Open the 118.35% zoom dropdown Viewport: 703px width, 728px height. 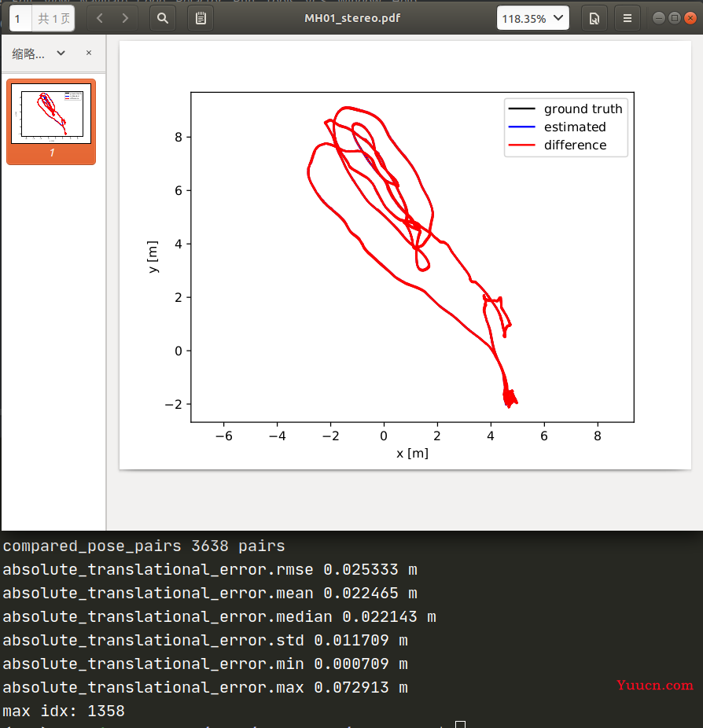[533, 19]
